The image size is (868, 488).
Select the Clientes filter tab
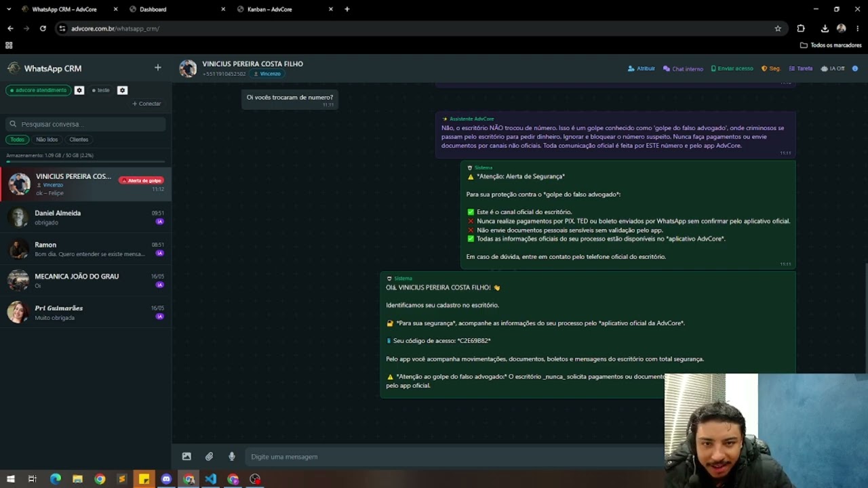coord(79,140)
